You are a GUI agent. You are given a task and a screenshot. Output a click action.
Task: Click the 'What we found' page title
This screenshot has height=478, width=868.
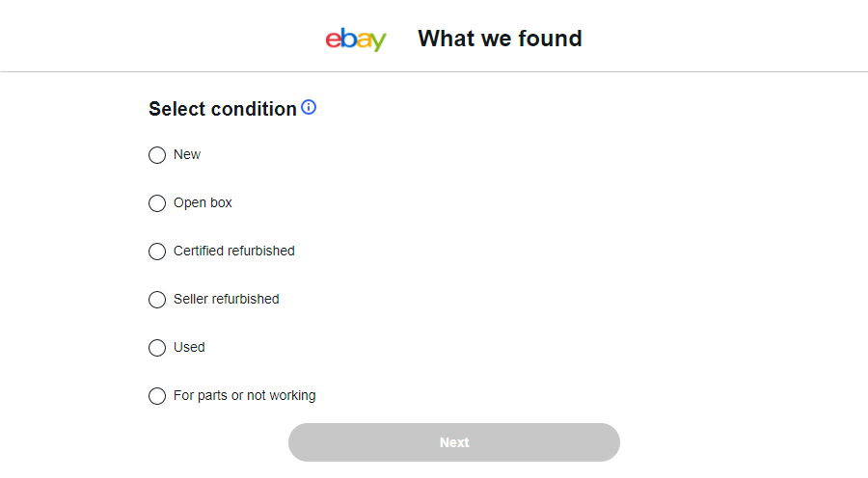coord(500,39)
